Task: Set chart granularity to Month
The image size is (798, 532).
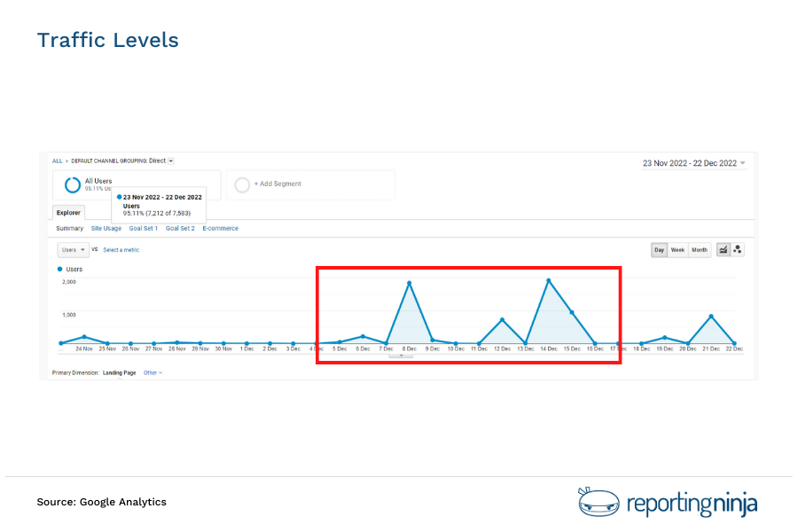Action: pos(700,250)
